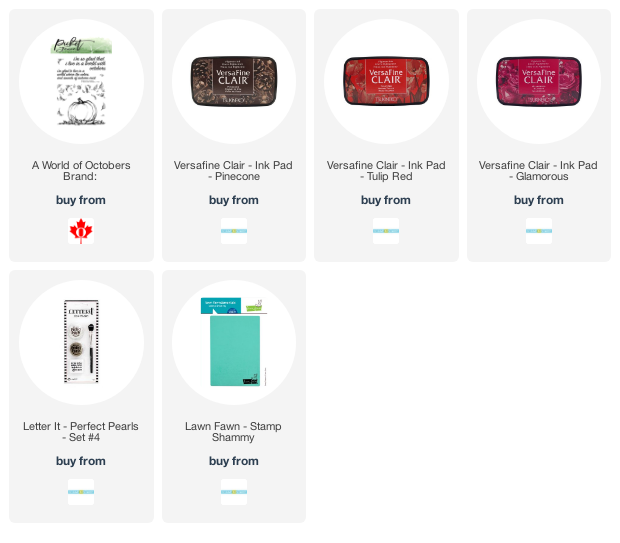
Task: Click Versafine Clair Ink Pad Pinecone title
Action: coord(233,171)
